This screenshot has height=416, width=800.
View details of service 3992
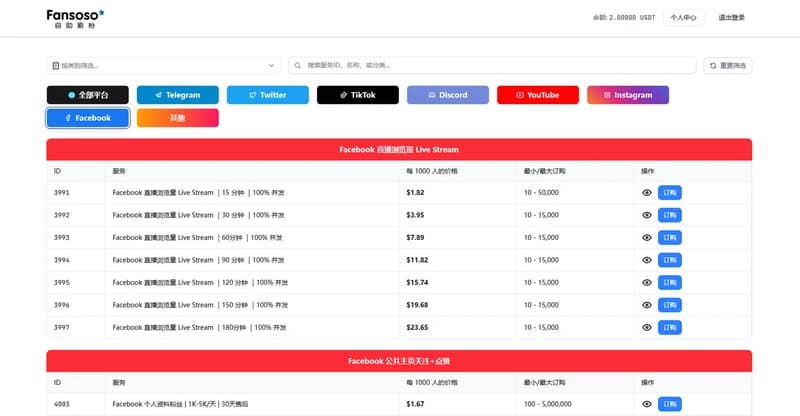[646, 215]
